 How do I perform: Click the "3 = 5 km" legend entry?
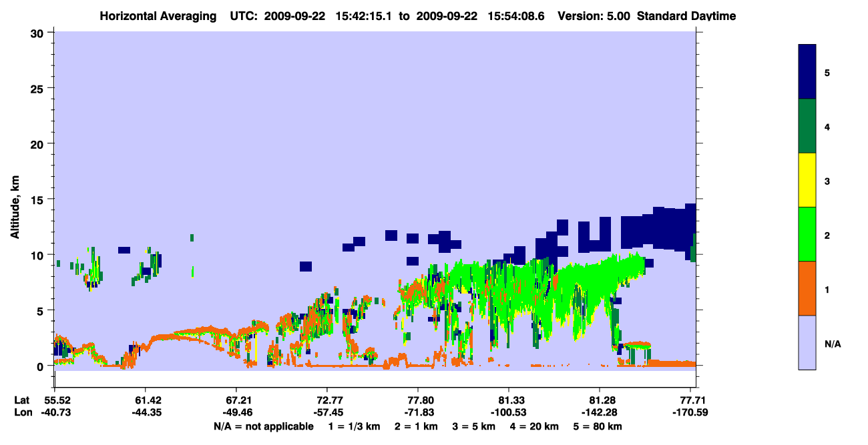(473, 426)
